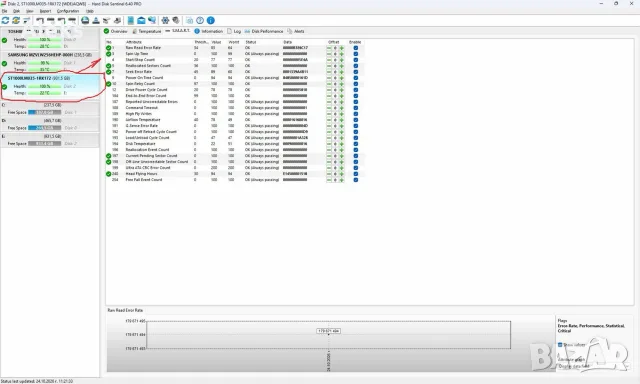This screenshot has width=640, height=384.
Task: Open the View menu
Action: pyautogui.click(x=30, y=11)
